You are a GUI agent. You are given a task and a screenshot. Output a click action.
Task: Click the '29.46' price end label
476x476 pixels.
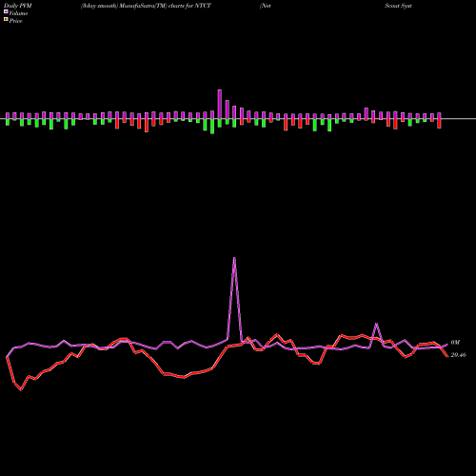point(459,355)
